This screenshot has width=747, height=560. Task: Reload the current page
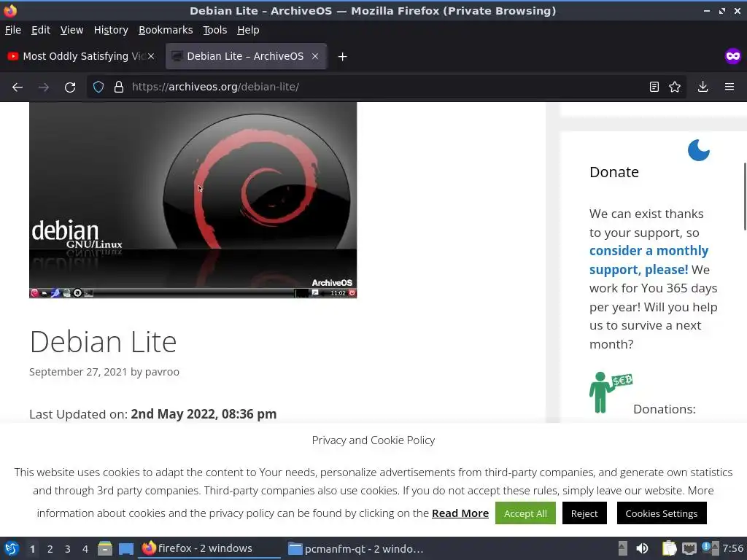(x=70, y=87)
